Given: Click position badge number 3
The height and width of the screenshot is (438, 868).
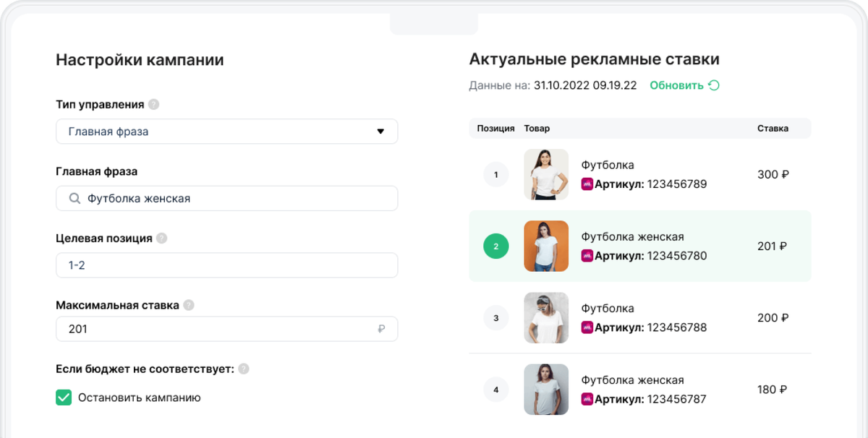Looking at the screenshot, I should [x=496, y=318].
